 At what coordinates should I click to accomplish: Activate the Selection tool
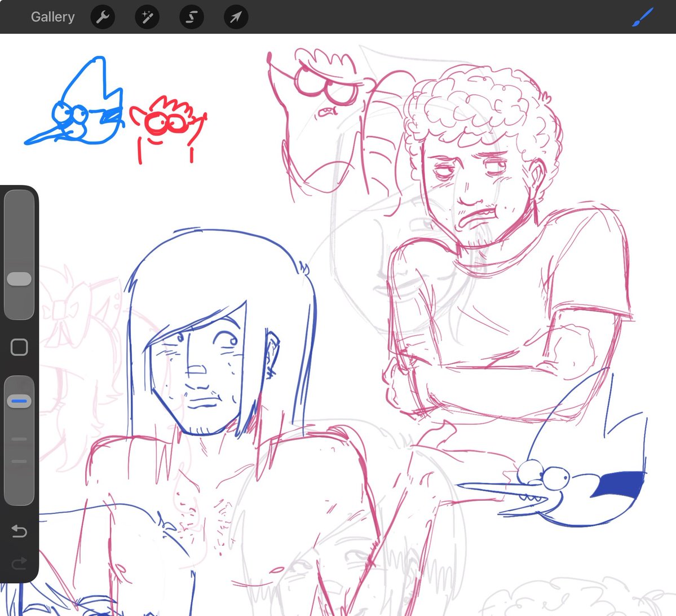pyautogui.click(x=192, y=17)
